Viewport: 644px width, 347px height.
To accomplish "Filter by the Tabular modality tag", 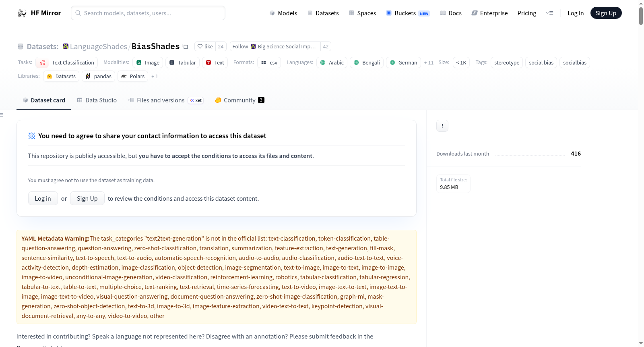I will pos(182,62).
